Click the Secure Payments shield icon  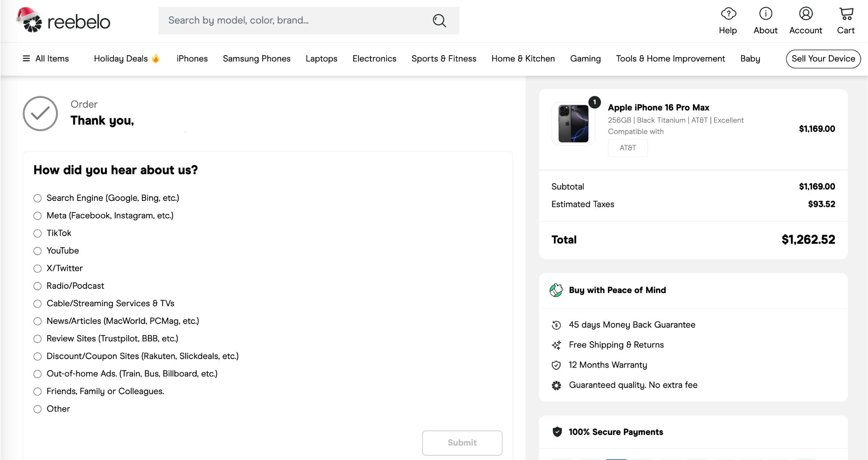[x=557, y=432]
